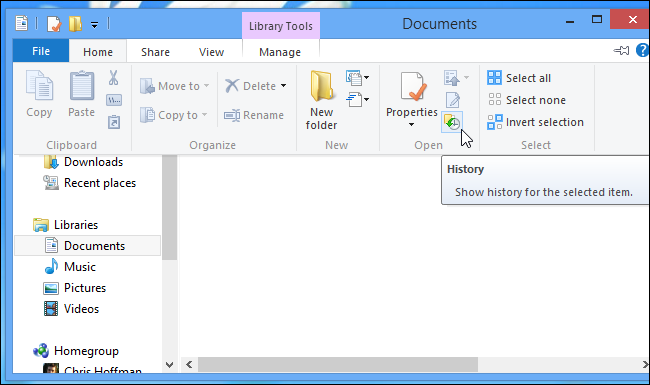Open the Copy to dropdown
650x385 pixels.
pyautogui.click(x=174, y=115)
